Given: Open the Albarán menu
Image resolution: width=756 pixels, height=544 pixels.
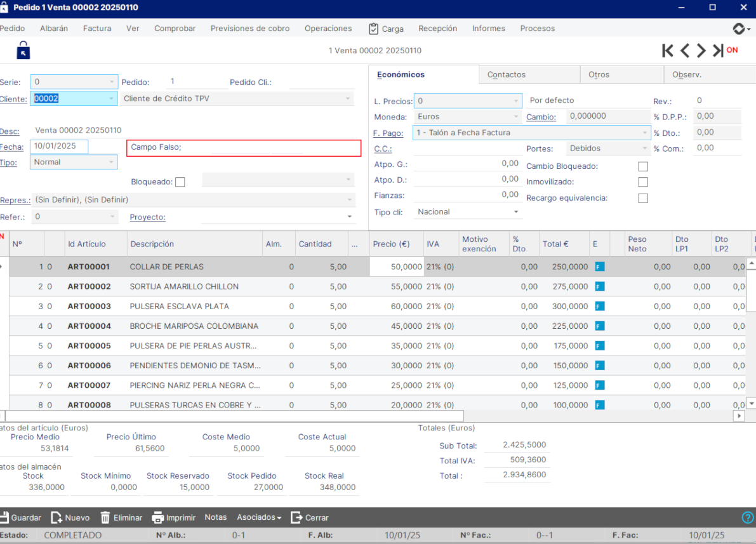Looking at the screenshot, I should pyautogui.click(x=54, y=29).
